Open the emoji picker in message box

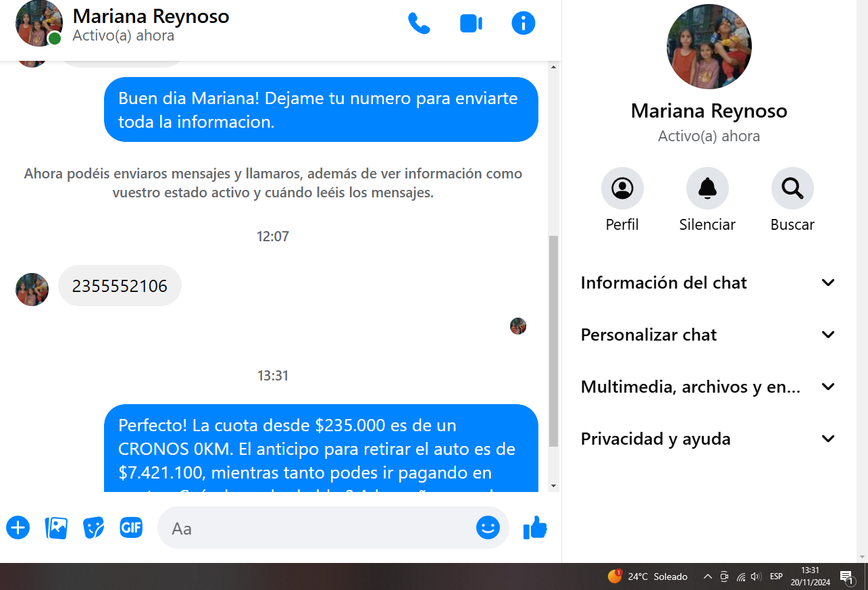[x=488, y=527]
